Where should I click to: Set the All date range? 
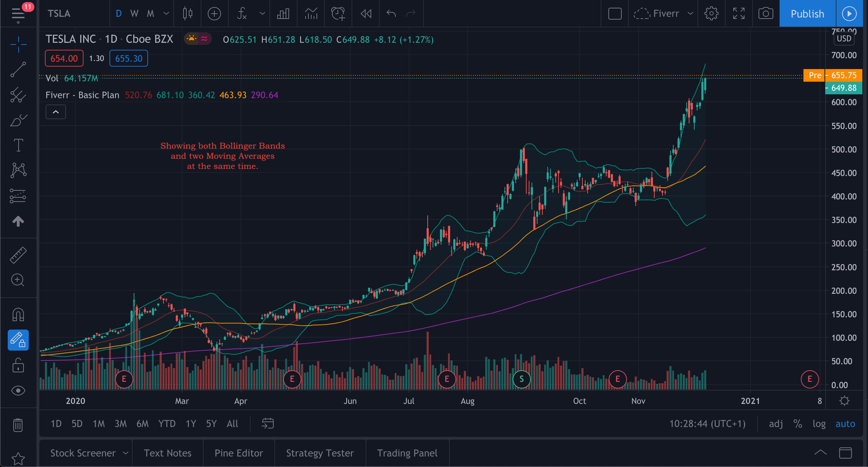point(232,424)
